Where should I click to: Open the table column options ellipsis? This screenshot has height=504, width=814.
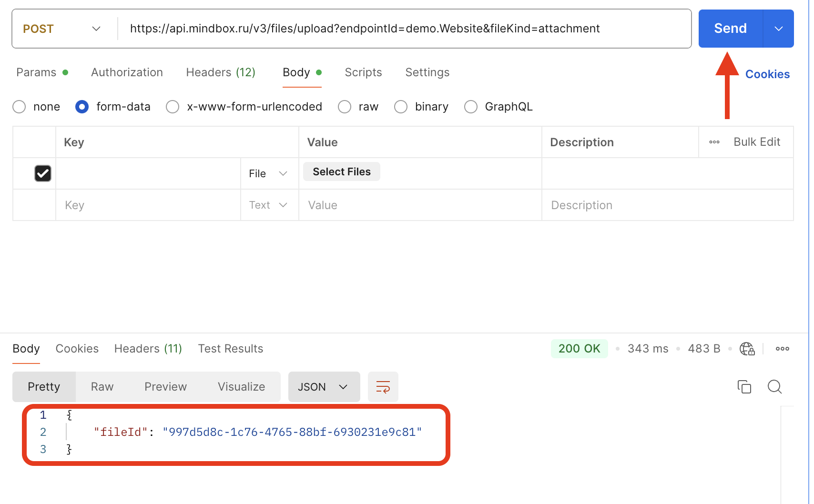coord(714,142)
